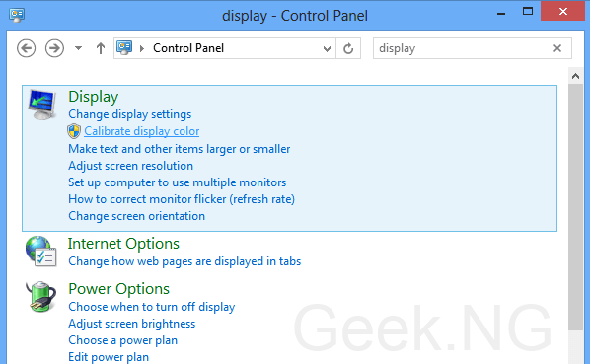The image size is (590, 364).
Task: Go up one level with up arrow
Action: tap(100, 48)
